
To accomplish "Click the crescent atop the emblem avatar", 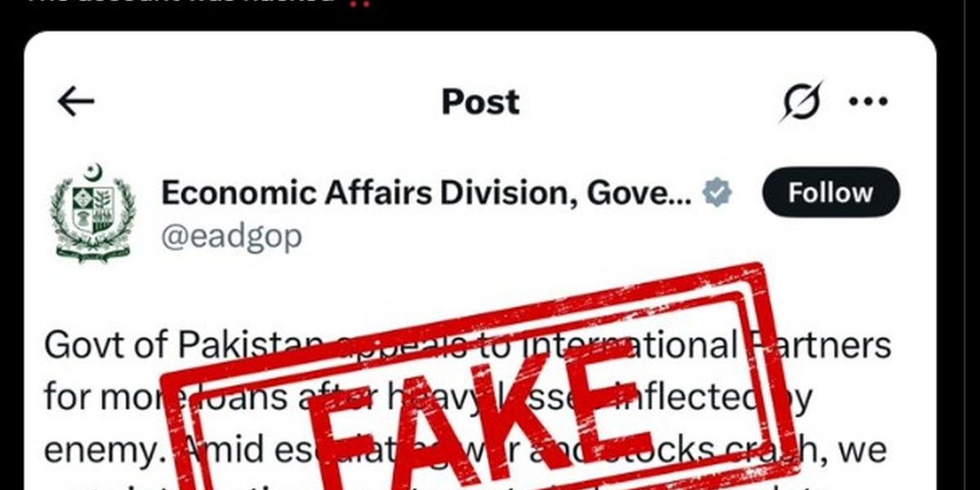I will [x=92, y=171].
